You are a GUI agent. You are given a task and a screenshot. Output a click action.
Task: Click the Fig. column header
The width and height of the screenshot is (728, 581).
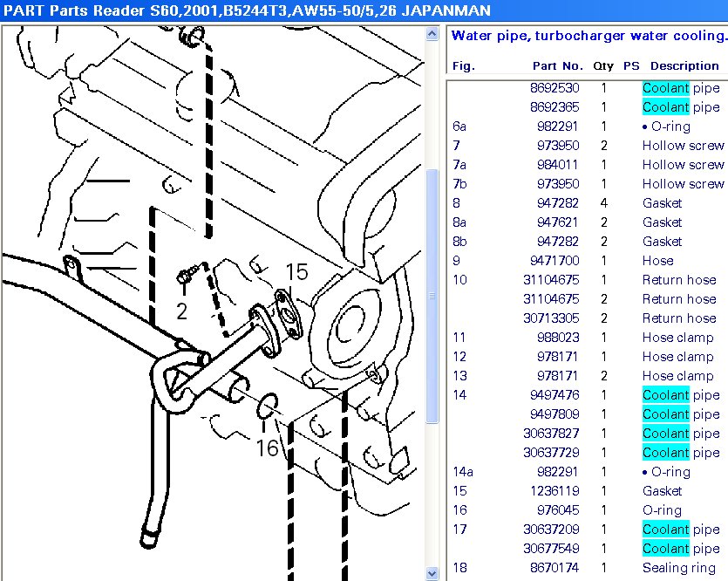(x=463, y=65)
